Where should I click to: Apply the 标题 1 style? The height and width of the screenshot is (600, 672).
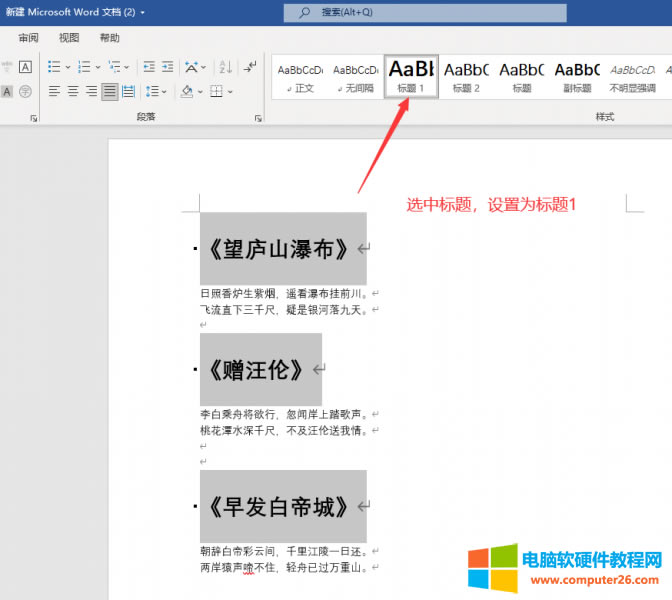(411, 76)
